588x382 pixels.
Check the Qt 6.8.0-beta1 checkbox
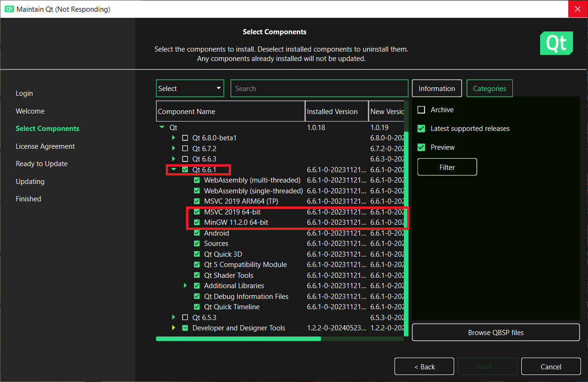pyautogui.click(x=185, y=138)
